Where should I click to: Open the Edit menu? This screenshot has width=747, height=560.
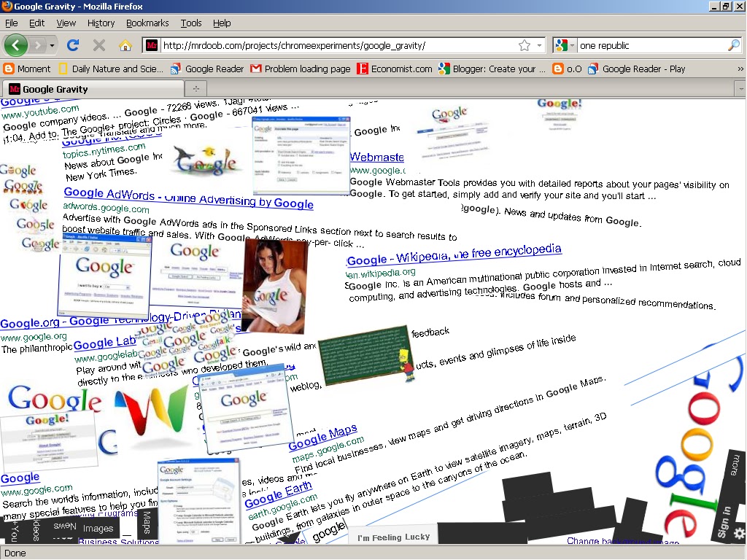click(36, 23)
